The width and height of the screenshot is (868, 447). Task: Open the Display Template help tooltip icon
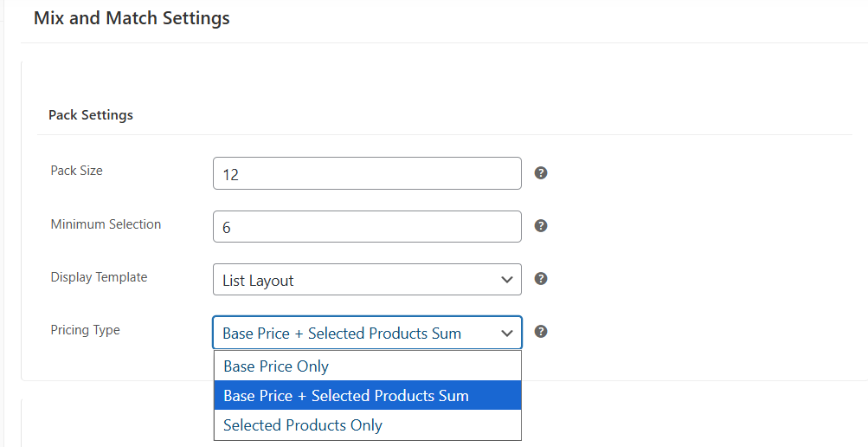(x=541, y=279)
